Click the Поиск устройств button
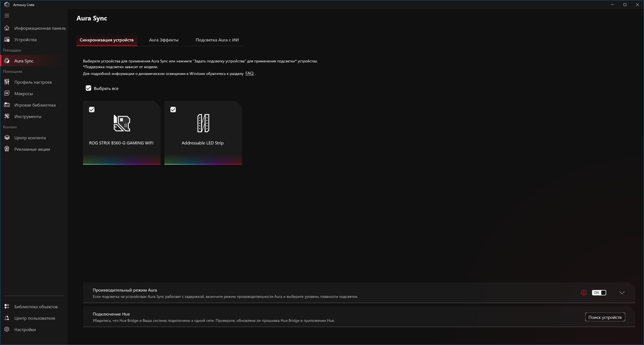 click(x=605, y=317)
